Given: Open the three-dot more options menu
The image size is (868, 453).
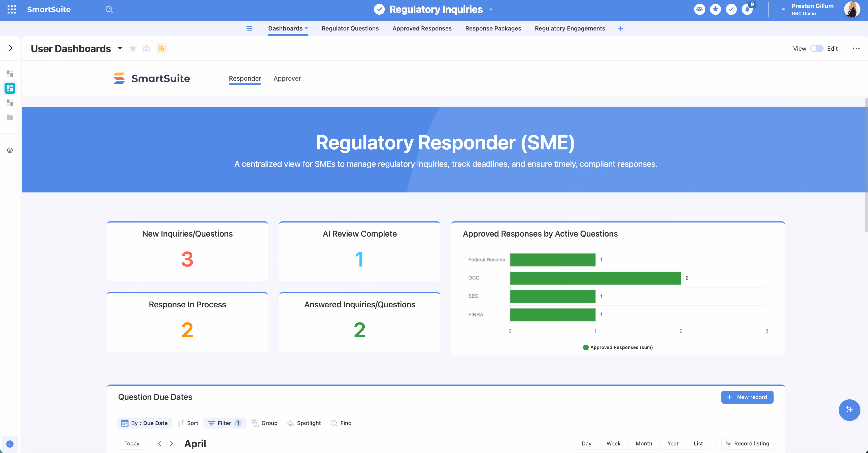Looking at the screenshot, I should (856, 48).
